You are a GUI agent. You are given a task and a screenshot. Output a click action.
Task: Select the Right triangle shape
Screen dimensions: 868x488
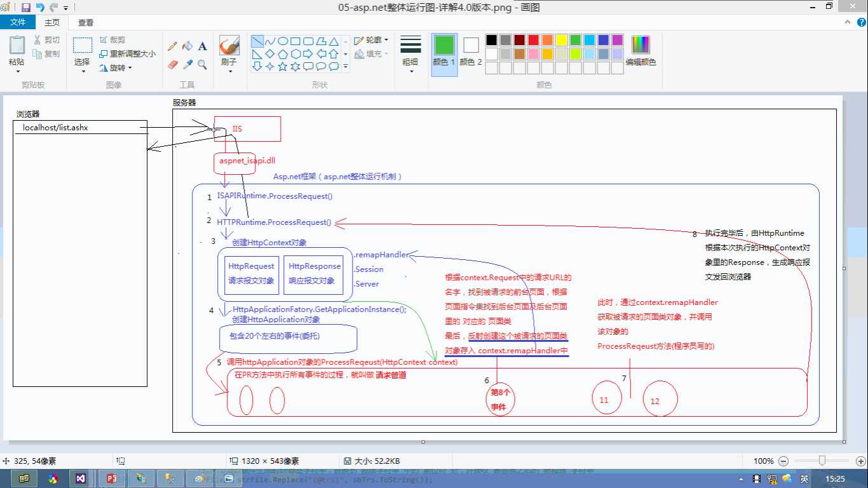tap(257, 54)
